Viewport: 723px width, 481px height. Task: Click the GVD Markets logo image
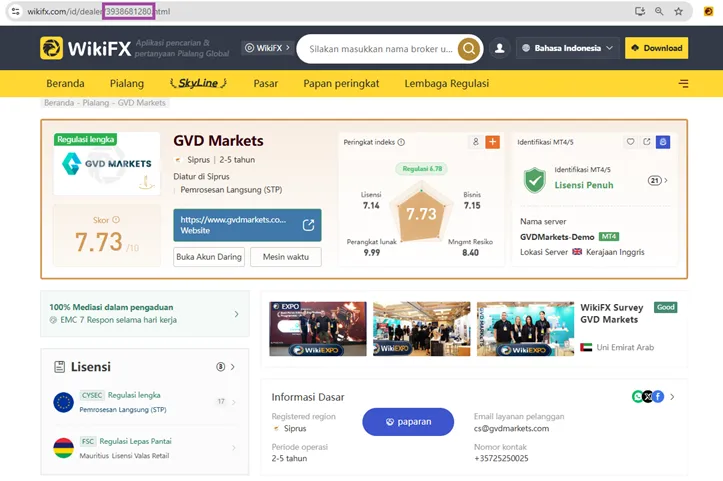click(x=107, y=164)
